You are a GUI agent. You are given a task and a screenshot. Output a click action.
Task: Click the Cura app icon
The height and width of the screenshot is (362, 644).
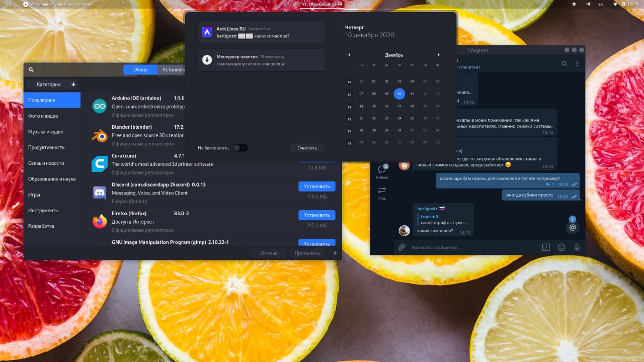[99, 164]
